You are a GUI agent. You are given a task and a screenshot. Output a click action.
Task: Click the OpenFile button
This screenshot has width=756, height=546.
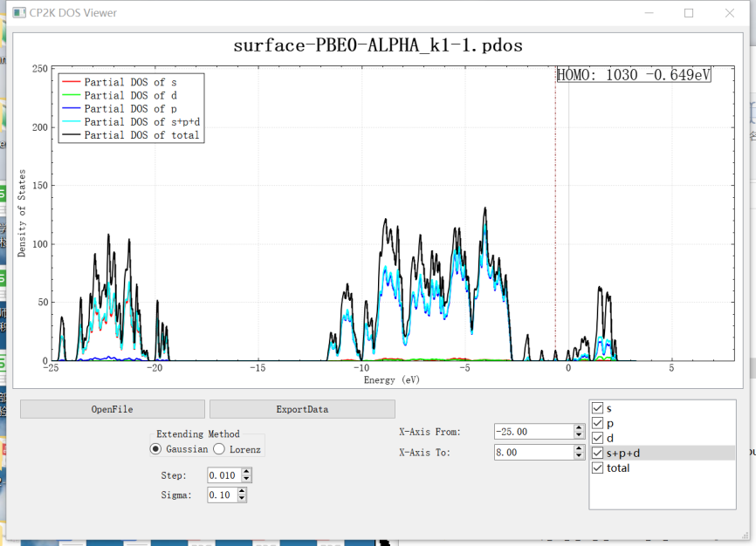113,409
